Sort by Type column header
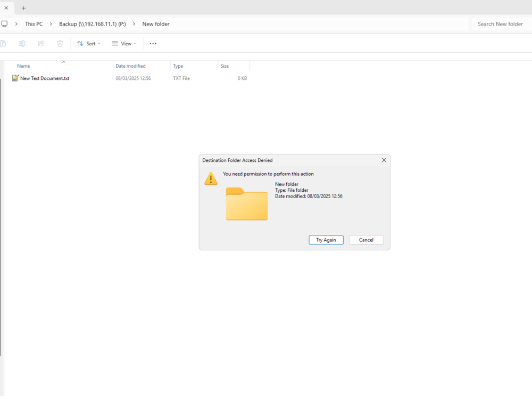 [178, 66]
